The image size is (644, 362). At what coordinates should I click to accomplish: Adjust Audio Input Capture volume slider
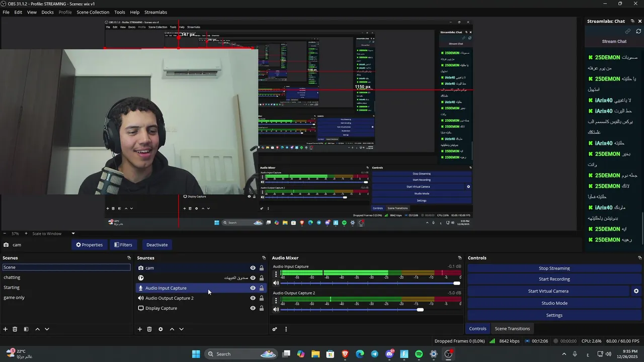[456, 283]
